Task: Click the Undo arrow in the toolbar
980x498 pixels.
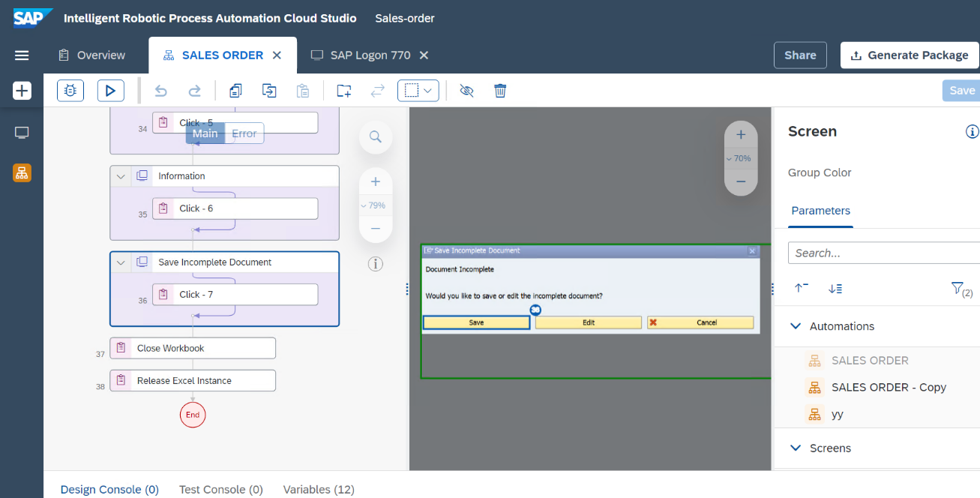Action: click(160, 91)
